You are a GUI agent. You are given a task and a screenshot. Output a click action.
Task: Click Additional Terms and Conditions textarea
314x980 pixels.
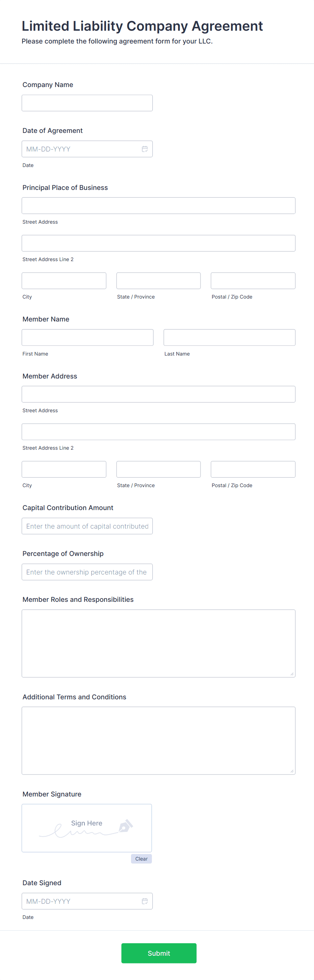(158, 740)
